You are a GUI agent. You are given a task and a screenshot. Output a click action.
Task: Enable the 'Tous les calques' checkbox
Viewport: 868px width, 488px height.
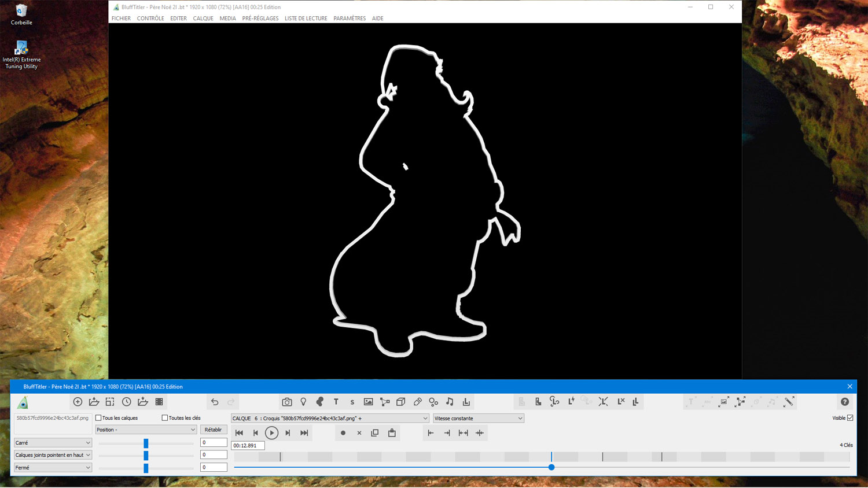98,418
